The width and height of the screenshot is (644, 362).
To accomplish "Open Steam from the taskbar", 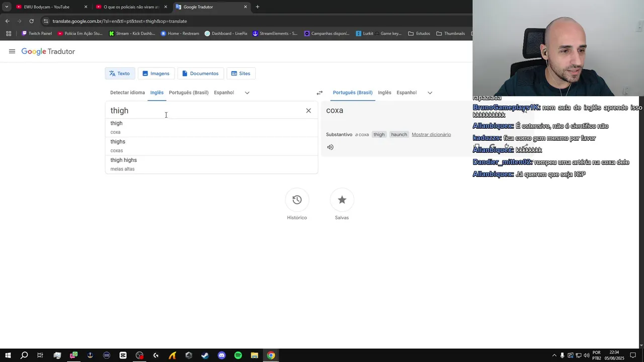I will pos(205,355).
